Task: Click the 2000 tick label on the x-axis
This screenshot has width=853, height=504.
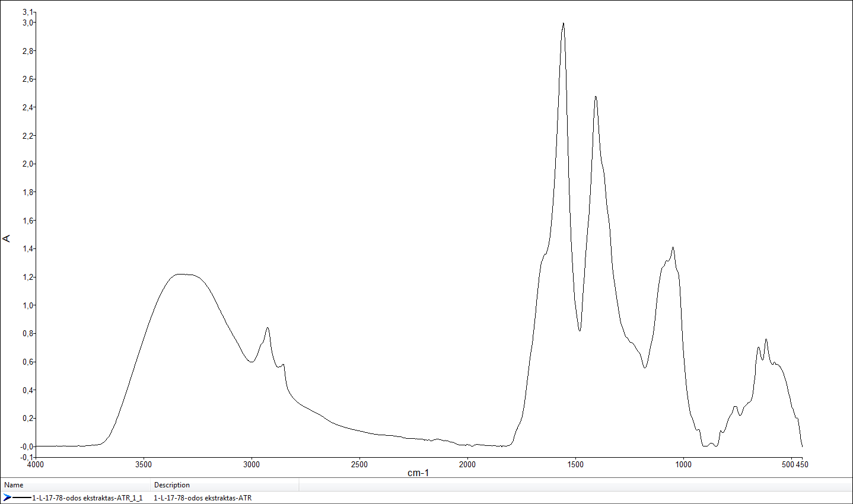Action: (x=467, y=464)
